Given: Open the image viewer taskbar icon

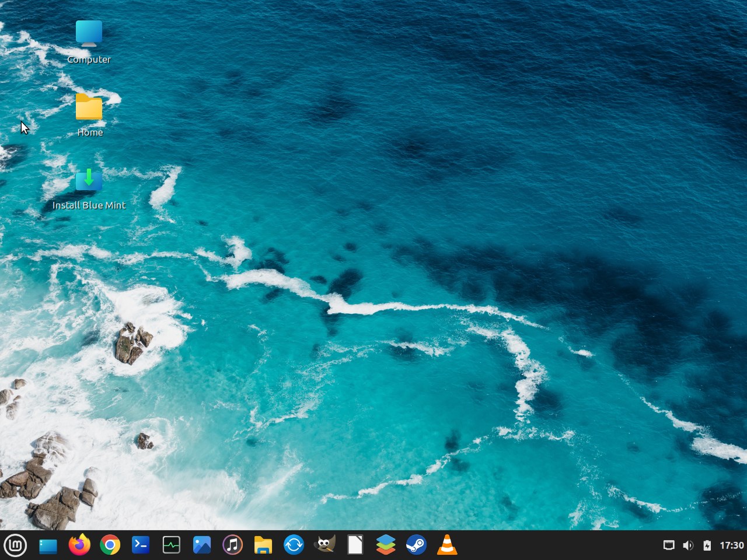Looking at the screenshot, I should [202, 545].
